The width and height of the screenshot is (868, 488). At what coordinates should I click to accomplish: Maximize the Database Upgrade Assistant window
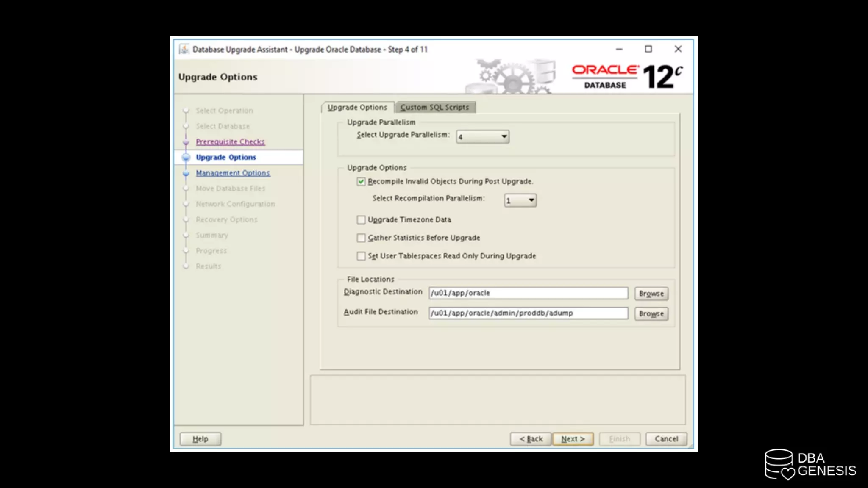(x=648, y=49)
